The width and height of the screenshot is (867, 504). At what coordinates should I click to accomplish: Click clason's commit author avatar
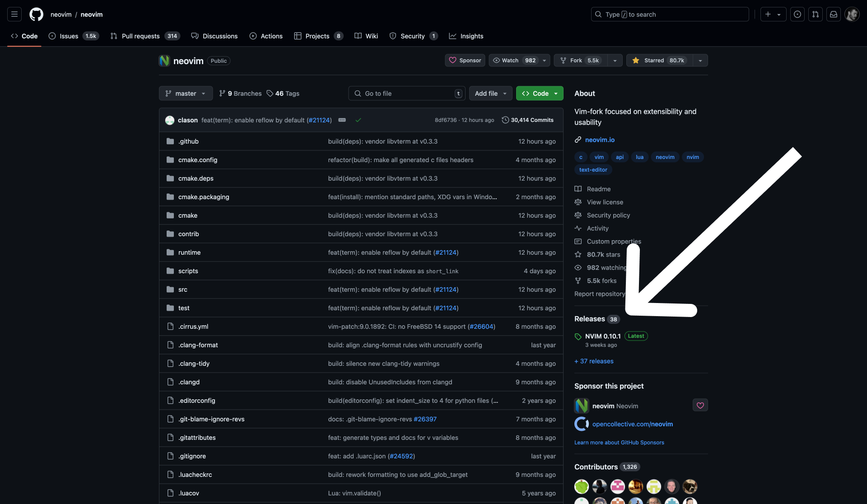(x=170, y=120)
